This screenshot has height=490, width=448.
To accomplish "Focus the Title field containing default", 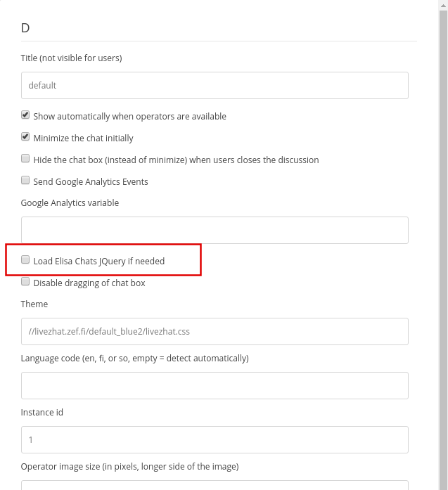I will tap(215, 85).
